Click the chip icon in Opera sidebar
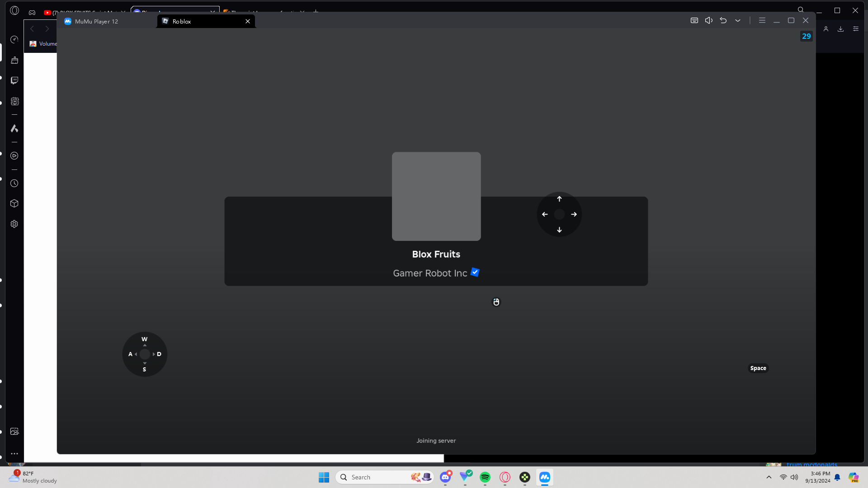This screenshot has width=868, height=488. click(x=14, y=101)
